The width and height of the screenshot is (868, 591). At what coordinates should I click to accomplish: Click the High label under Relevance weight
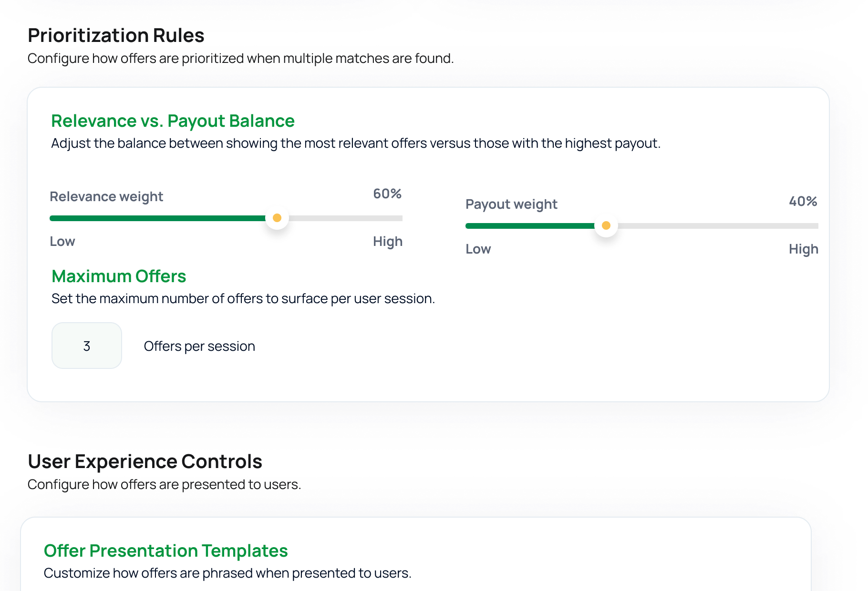pos(387,241)
